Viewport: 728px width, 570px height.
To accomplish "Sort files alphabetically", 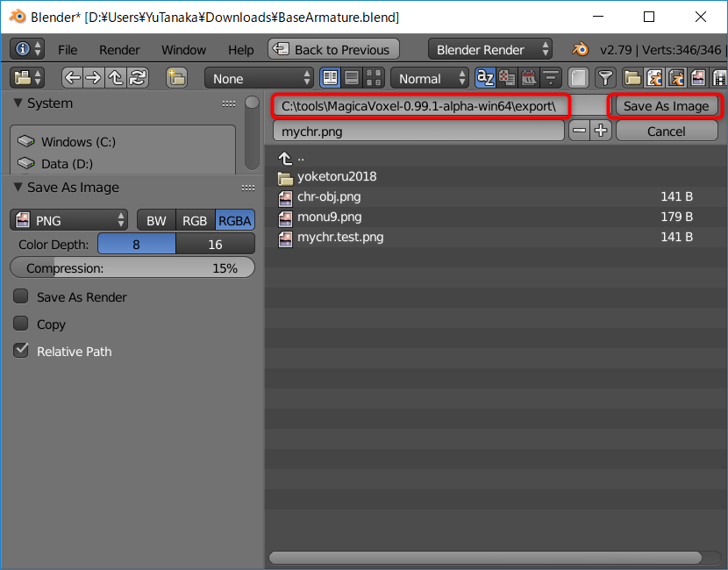I will coord(485,77).
